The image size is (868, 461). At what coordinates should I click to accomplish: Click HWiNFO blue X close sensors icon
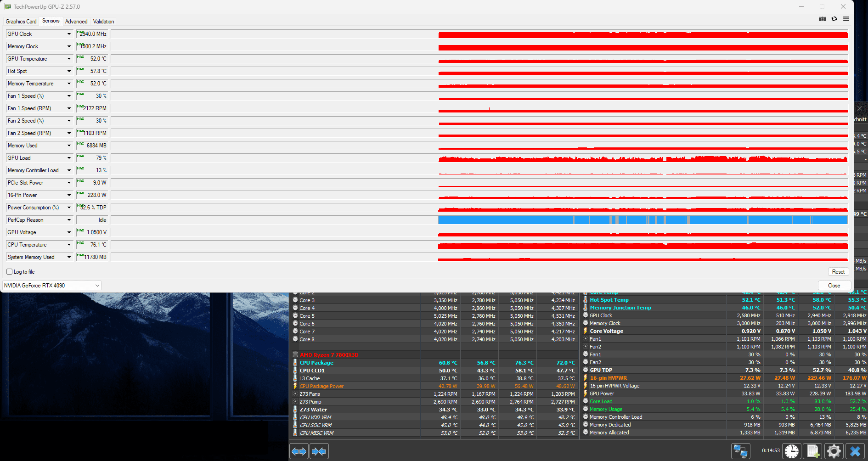coord(855,451)
